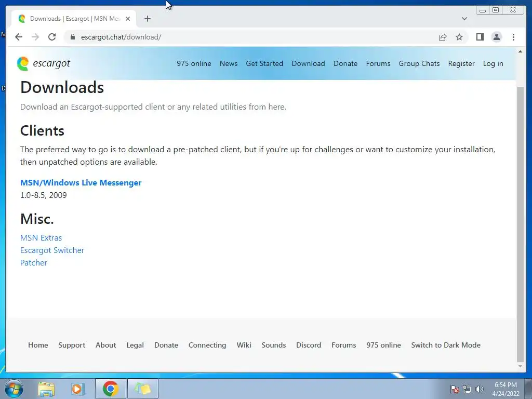532x399 pixels.
Task: Open Get Started in the navigation
Action: 264,63
